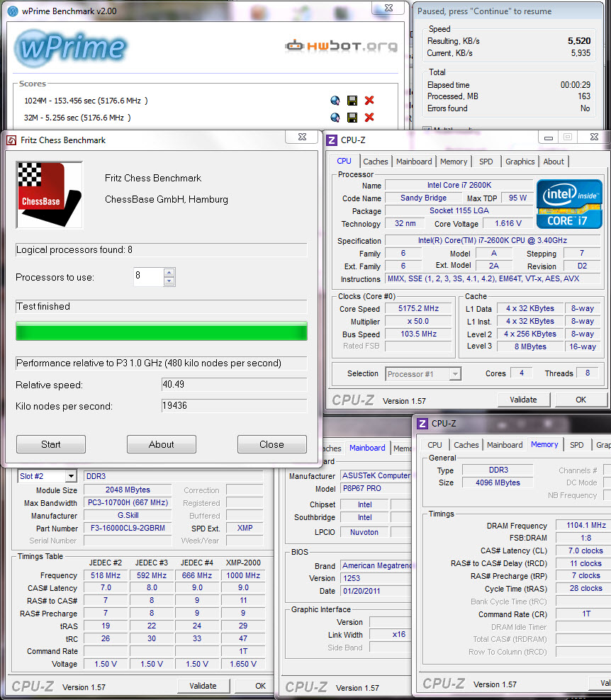The image size is (611, 700).
Task: Open the Slot #2 dropdown in SPD window
Action: tap(71, 476)
